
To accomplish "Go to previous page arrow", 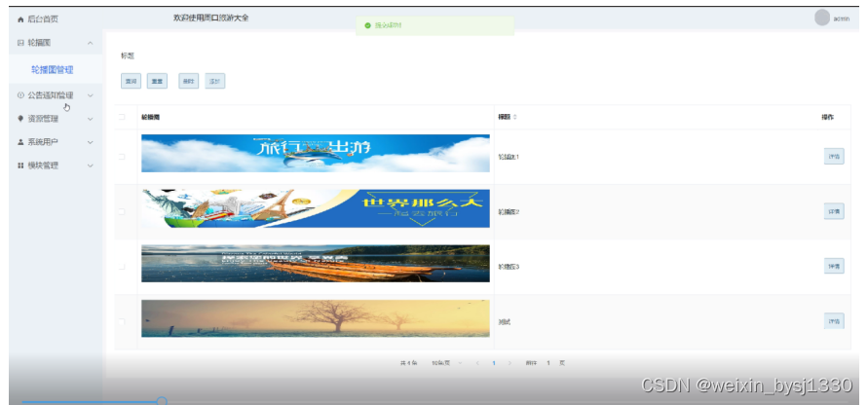I will [x=477, y=363].
